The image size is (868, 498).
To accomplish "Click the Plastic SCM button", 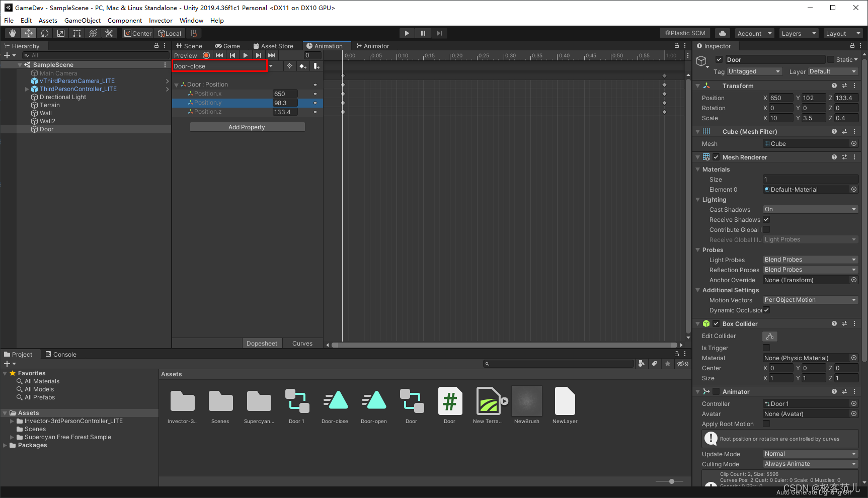I will point(685,33).
